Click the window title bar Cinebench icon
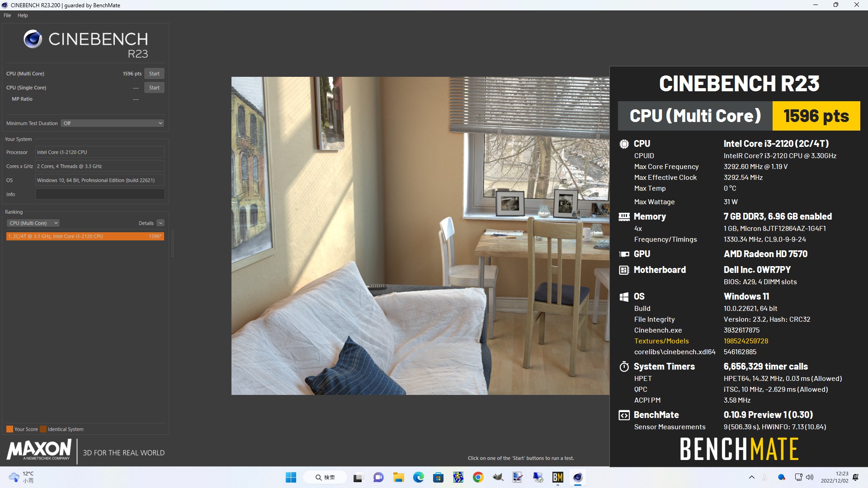Image resolution: width=868 pixels, height=488 pixels. [5, 5]
